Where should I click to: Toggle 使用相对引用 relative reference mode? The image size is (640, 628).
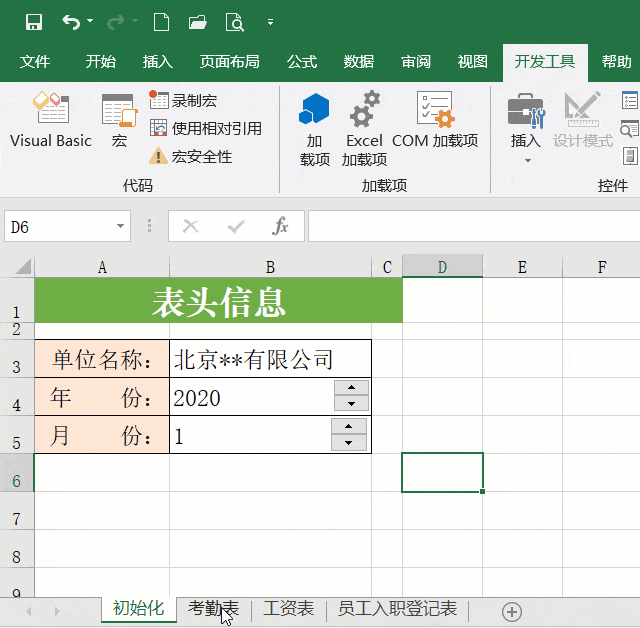coord(205,128)
